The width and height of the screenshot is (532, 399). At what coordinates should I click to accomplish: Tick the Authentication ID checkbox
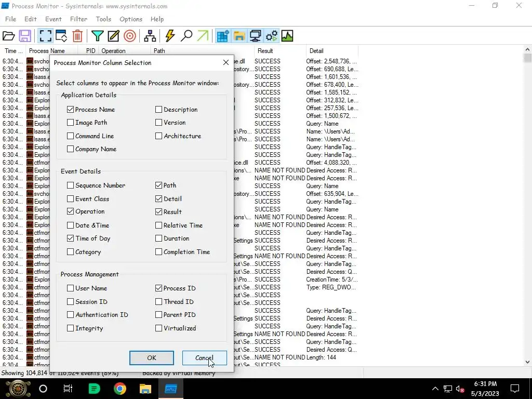[x=70, y=314]
